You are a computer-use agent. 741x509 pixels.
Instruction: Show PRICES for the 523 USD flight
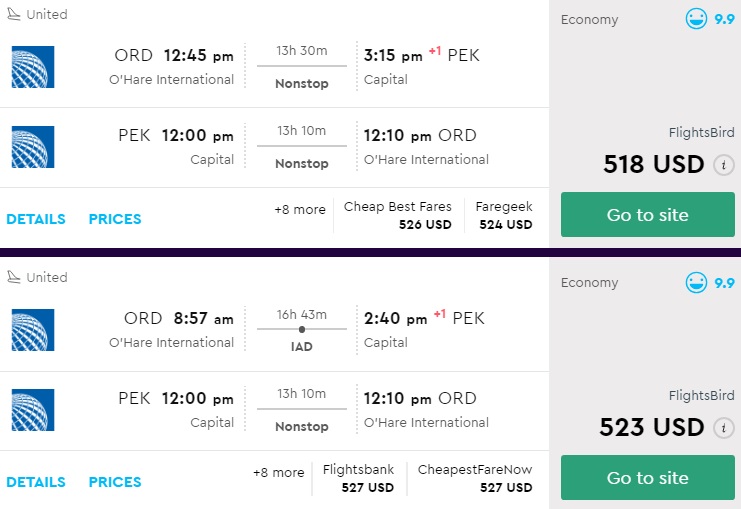point(115,482)
